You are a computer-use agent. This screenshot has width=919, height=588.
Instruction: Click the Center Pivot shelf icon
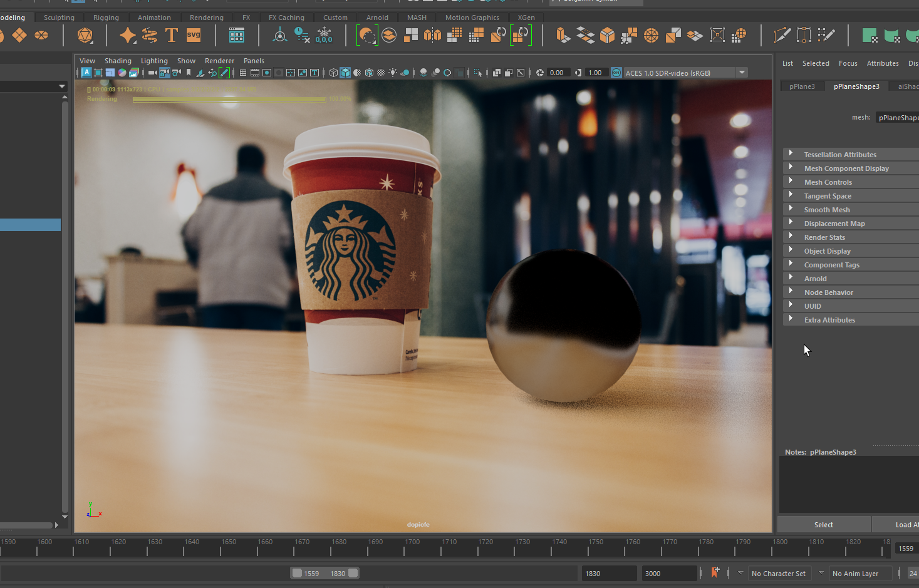click(x=280, y=36)
